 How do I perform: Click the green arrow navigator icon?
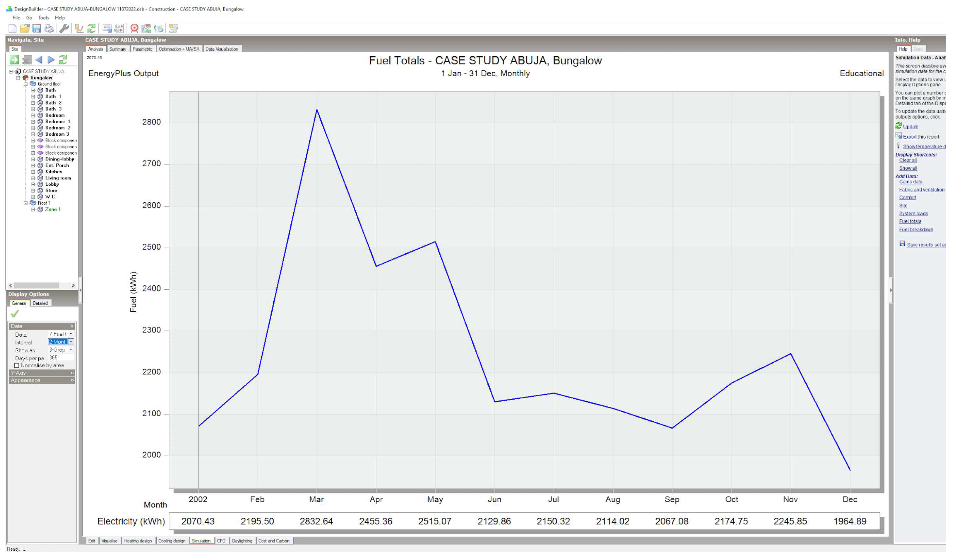pos(14,60)
